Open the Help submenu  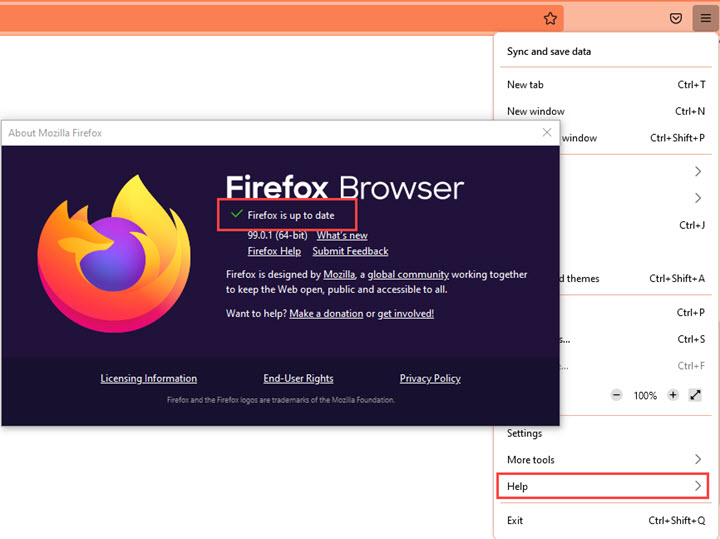[602, 486]
